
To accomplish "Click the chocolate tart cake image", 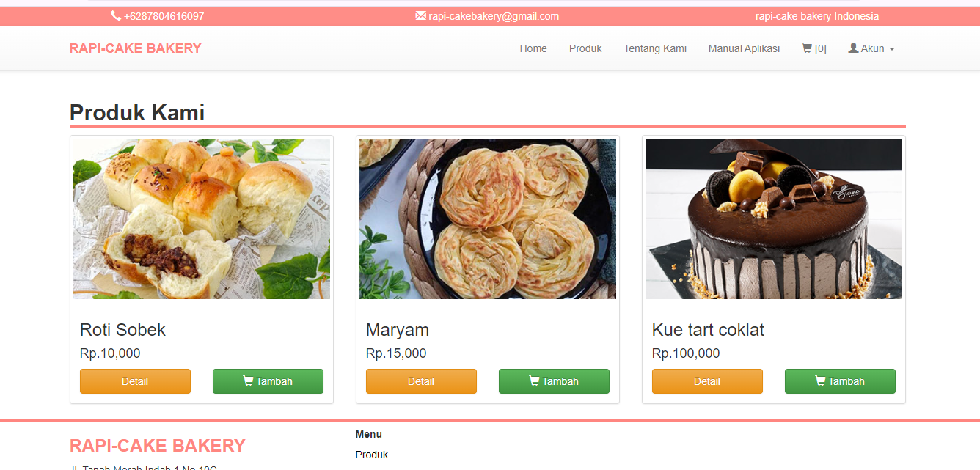I will (x=774, y=219).
